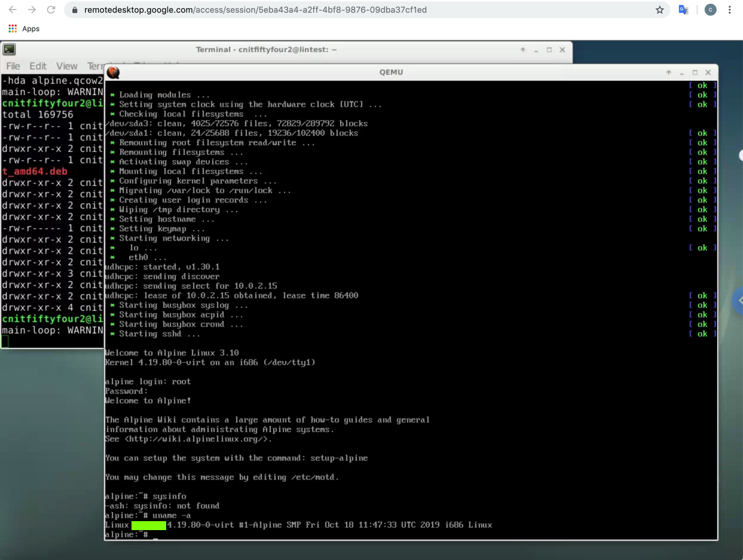This screenshot has height=560, width=743.
Task: Click the 'setup-alpine' command hint line
Action: tap(236, 458)
